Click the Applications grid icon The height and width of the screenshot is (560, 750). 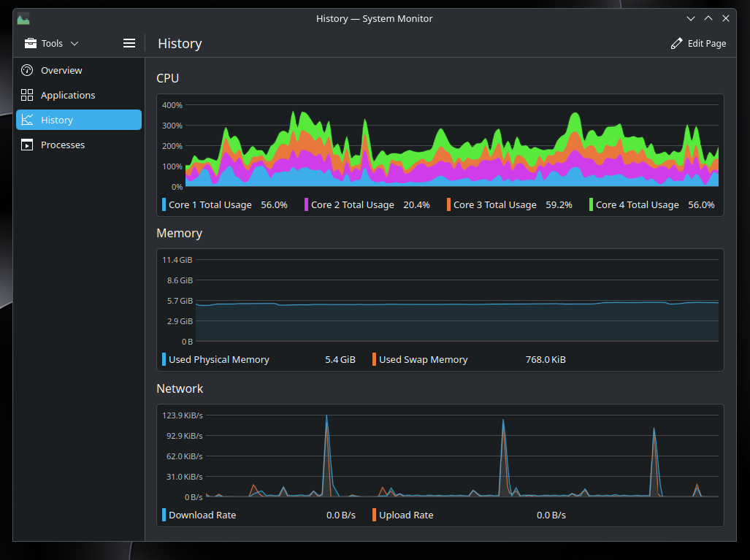[x=27, y=95]
